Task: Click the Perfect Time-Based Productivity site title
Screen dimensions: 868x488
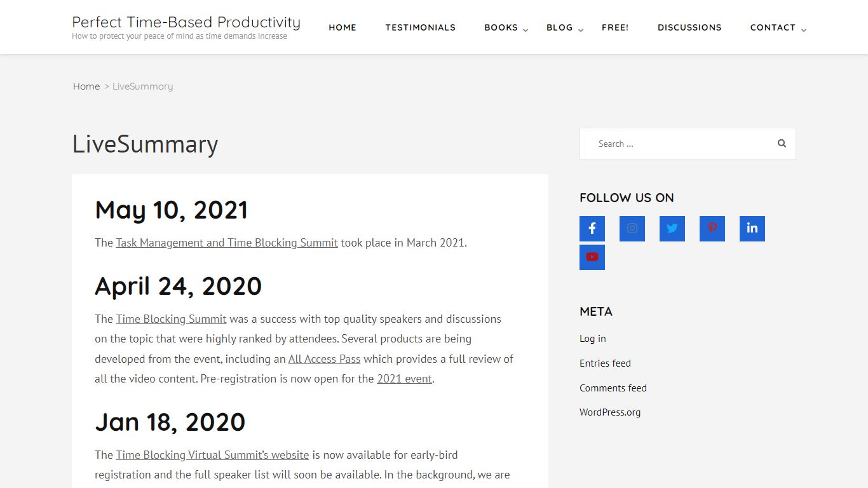Action: tap(186, 22)
